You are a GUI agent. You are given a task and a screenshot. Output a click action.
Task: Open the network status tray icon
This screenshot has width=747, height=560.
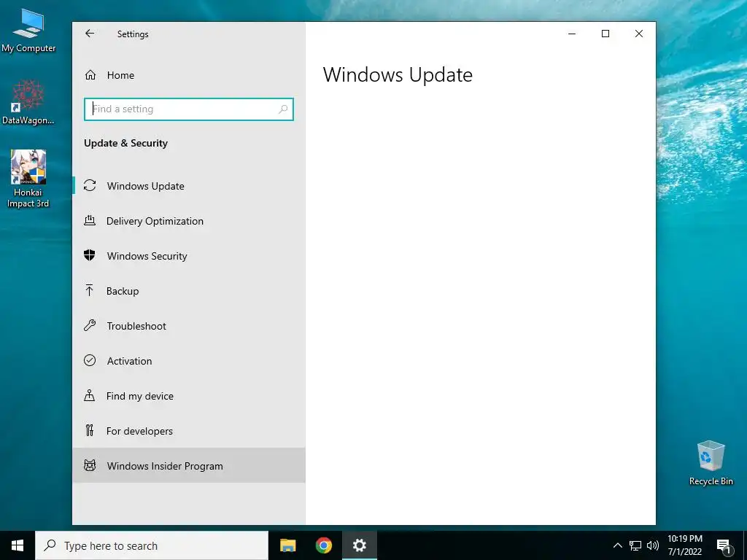coord(635,545)
